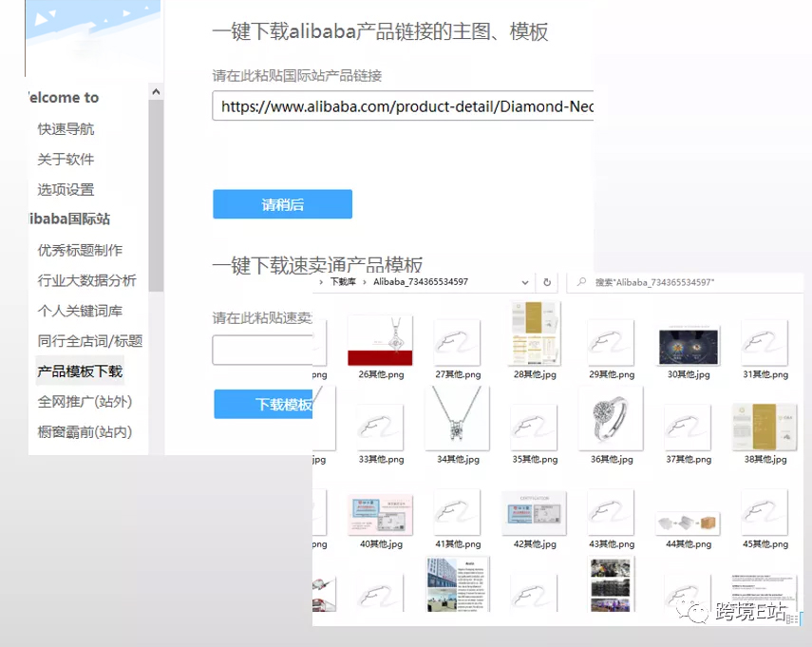Click the 30其他.jpg file name
Image resolution: width=812 pixels, height=647 pixels.
pos(689,374)
